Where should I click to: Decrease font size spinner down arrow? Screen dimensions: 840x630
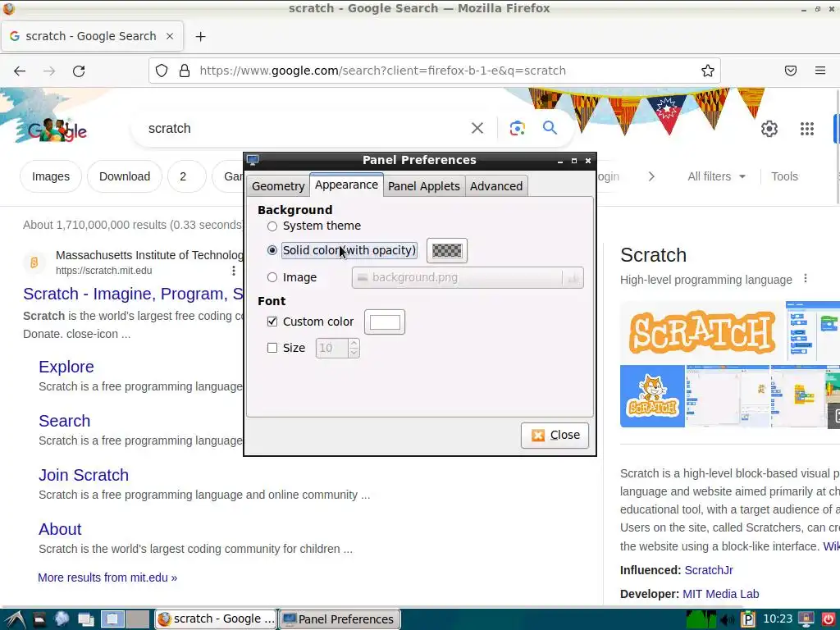tap(354, 353)
